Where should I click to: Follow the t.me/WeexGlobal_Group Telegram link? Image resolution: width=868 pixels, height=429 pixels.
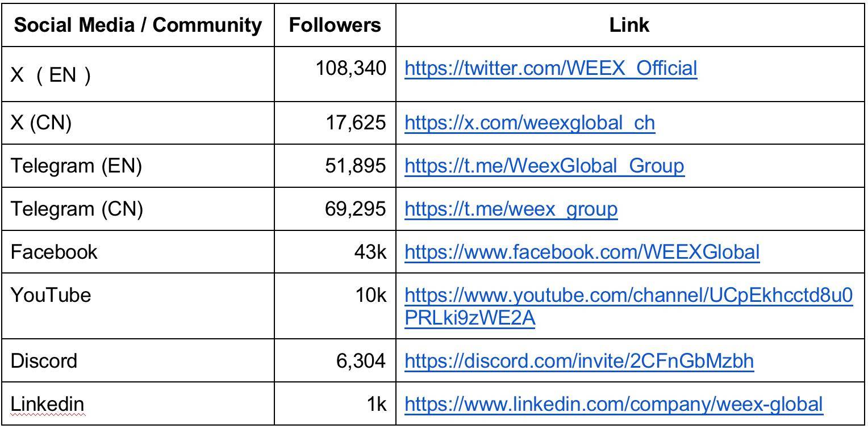coord(544,166)
